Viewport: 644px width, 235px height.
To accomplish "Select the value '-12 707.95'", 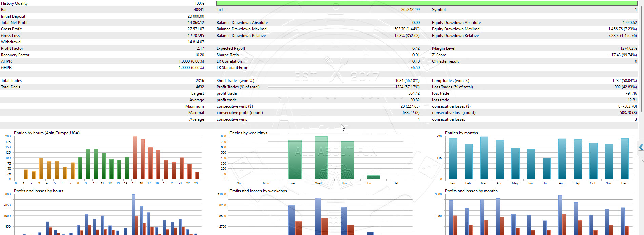I will (x=195, y=36).
